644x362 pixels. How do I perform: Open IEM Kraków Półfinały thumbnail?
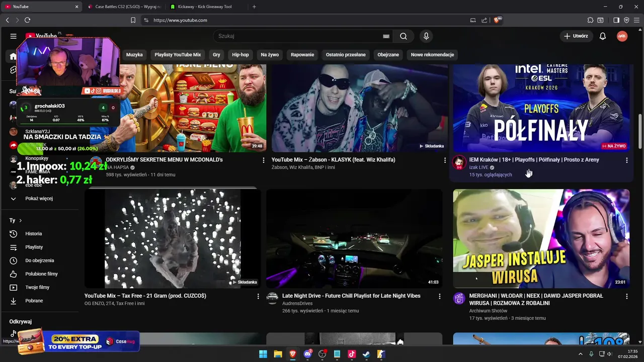541,108
